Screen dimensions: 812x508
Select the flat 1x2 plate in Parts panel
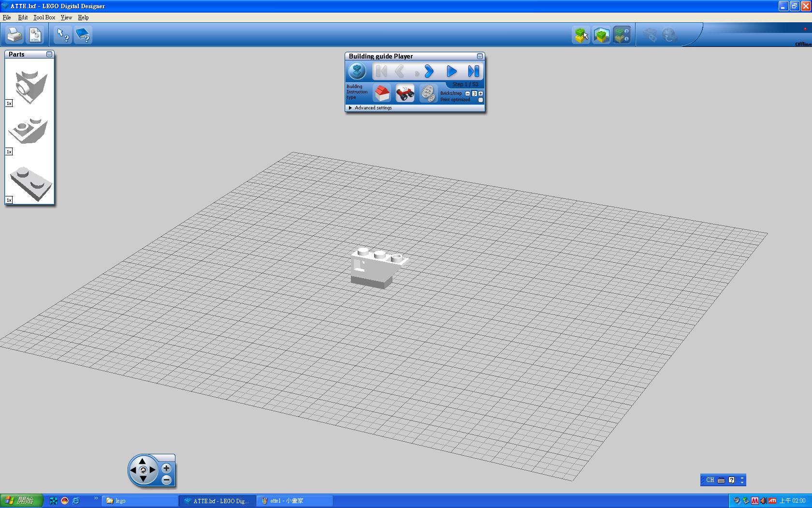pyautogui.click(x=30, y=184)
